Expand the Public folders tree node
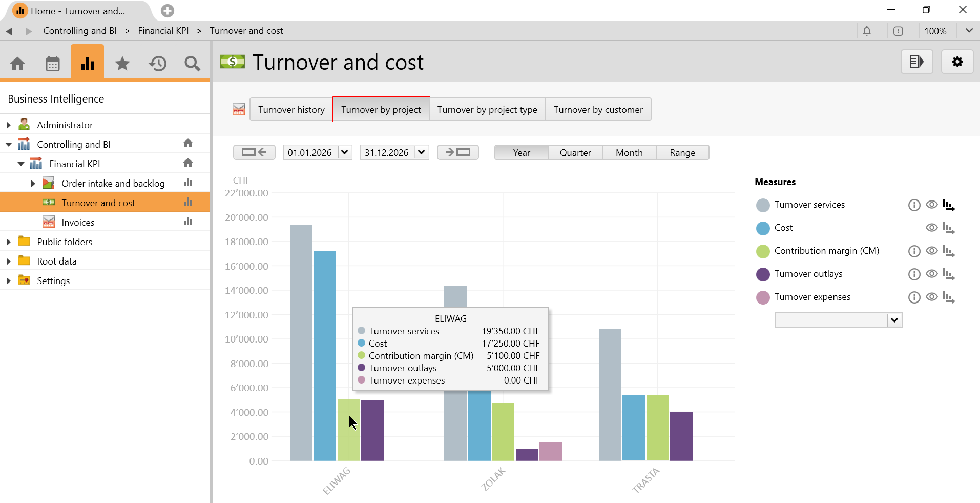Screen dimensions: 980x503 9,242
